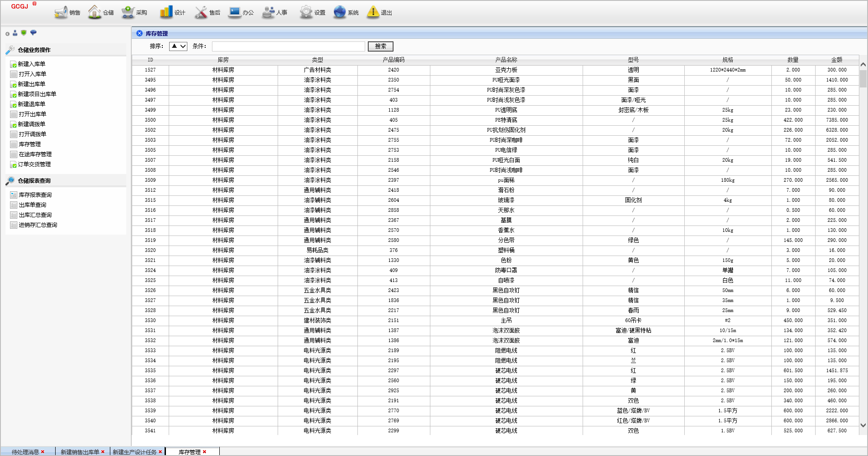868x456 pixels.
Task: Click the 条件 search condition input field
Action: pos(288,46)
